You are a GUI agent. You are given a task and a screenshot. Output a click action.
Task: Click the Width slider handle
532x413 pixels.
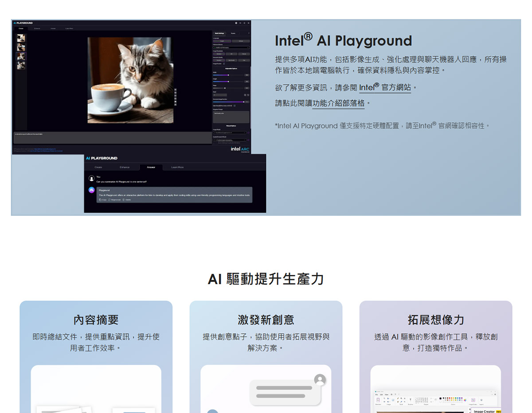228,75
